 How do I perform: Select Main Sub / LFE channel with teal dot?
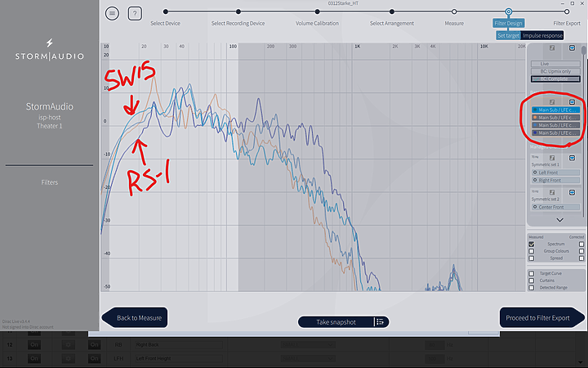(555, 110)
